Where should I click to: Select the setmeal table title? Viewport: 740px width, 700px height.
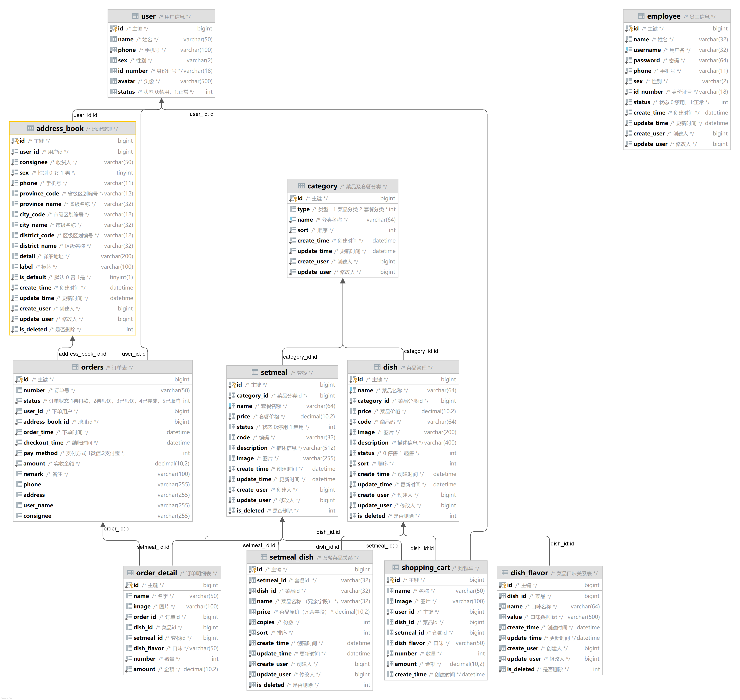coord(274,372)
